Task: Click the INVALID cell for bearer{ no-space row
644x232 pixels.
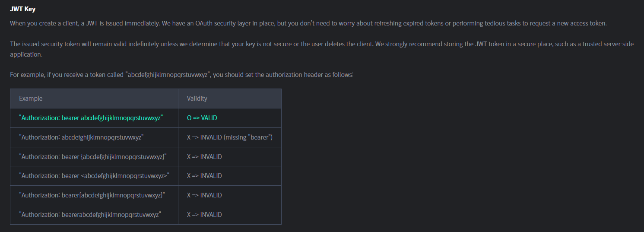Action: coord(204,195)
